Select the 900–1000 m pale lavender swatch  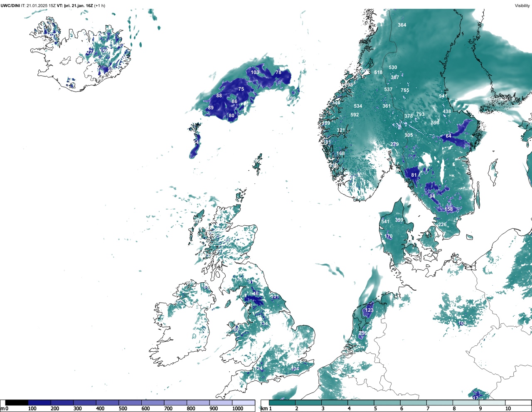coord(221,402)
